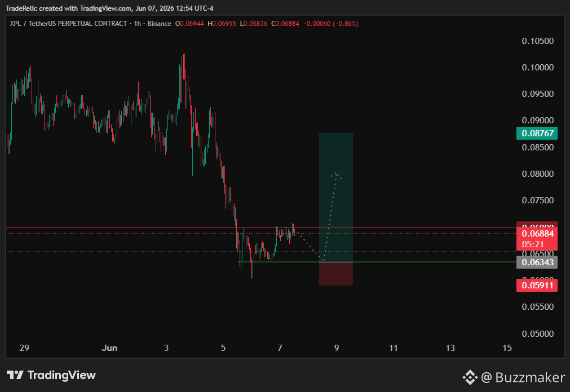Click the 0.08000 price axis label
The width and height of the screenshot is (570, 392).
(538, 174)
